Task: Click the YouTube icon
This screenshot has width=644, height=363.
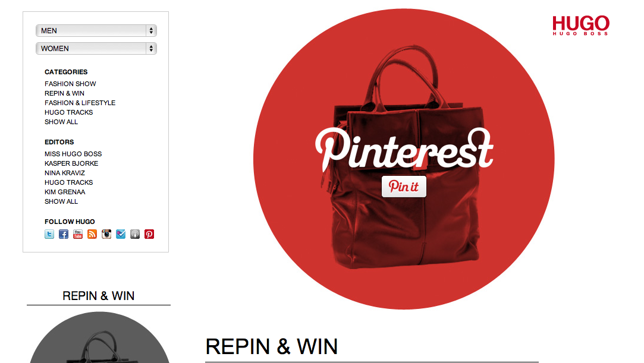Action: click(x=78, y=234)
